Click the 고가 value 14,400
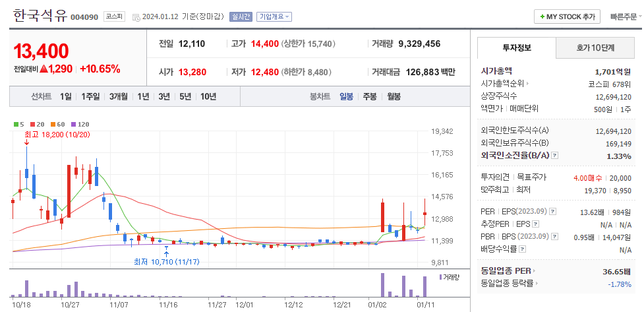 click(x=265, y=44)
